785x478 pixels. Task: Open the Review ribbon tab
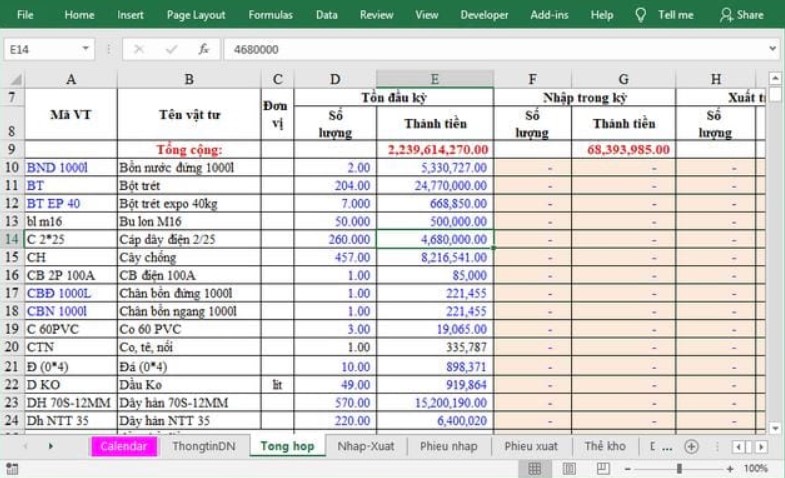click(376, 15)
